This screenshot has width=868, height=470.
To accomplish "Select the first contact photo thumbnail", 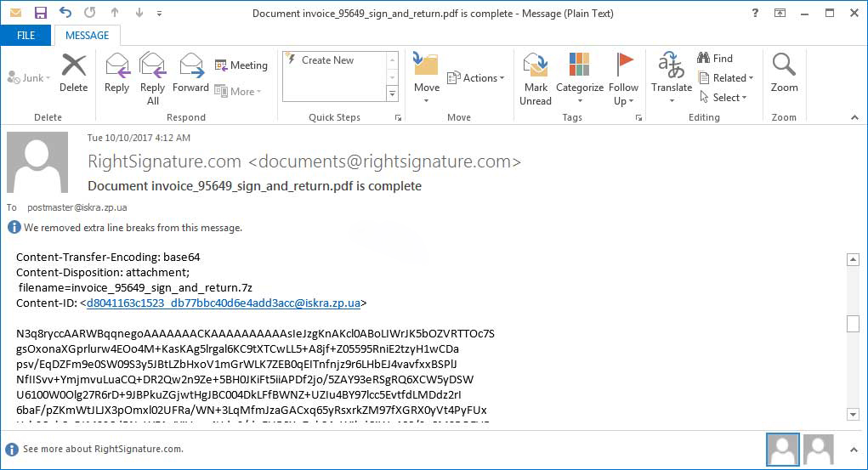I will pos(783,449).
